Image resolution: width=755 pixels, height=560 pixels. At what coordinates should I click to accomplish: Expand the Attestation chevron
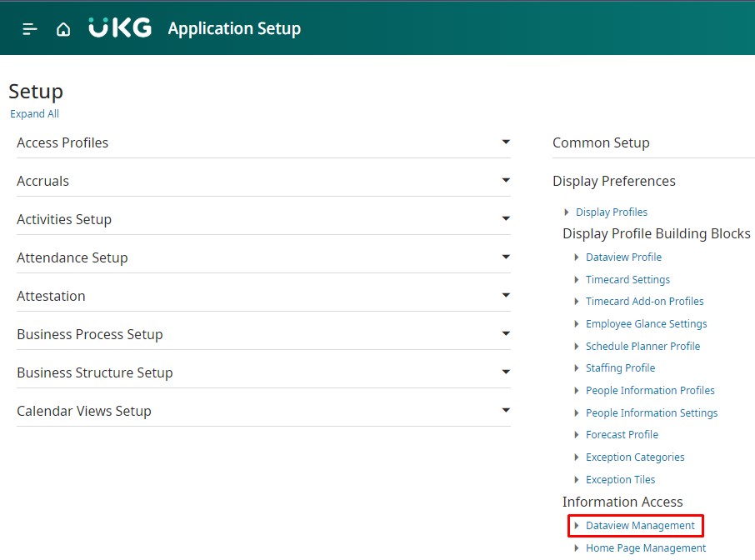pos(505,296)
